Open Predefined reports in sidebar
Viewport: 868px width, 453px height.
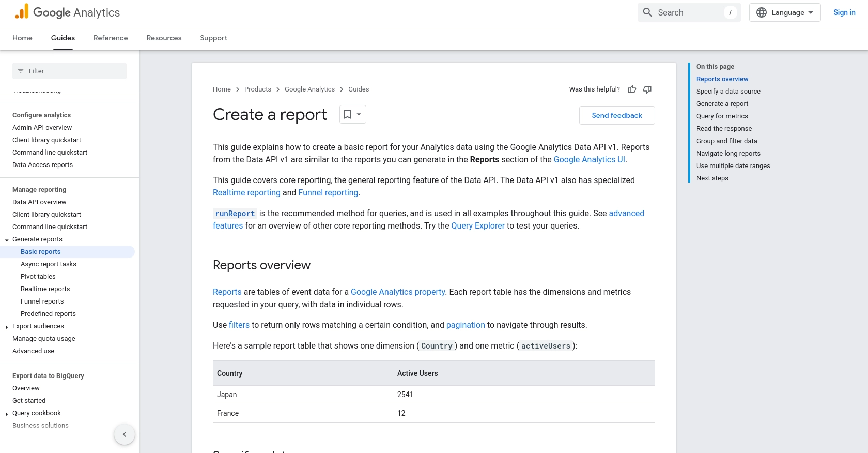[x=48, y=314]
